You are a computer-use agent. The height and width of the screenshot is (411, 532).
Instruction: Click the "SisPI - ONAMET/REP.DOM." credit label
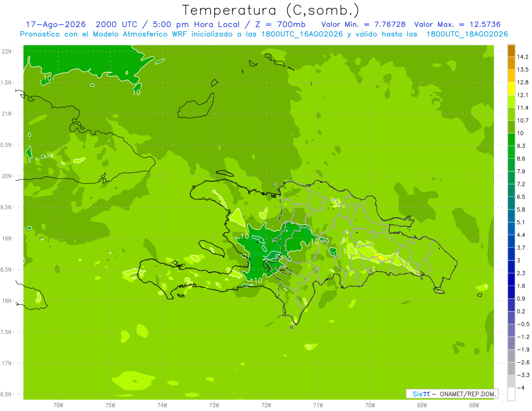(452, 394)
